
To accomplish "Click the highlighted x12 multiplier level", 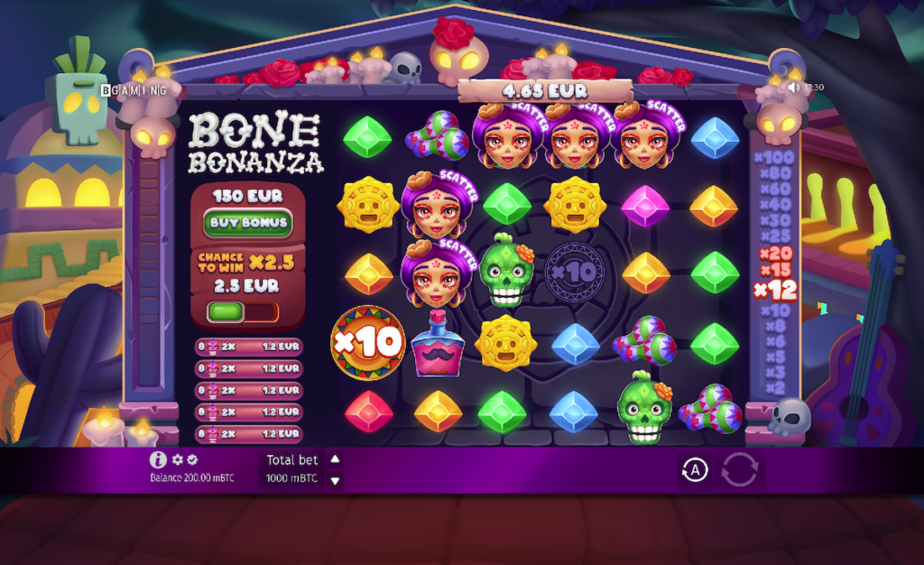I will (x=775, y=290).
